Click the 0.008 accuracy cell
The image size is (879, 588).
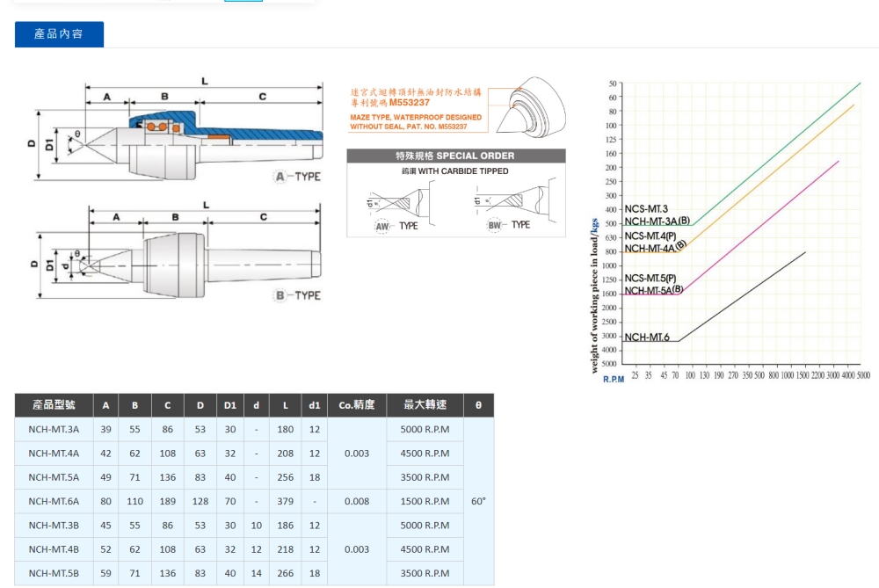(356, 502)
